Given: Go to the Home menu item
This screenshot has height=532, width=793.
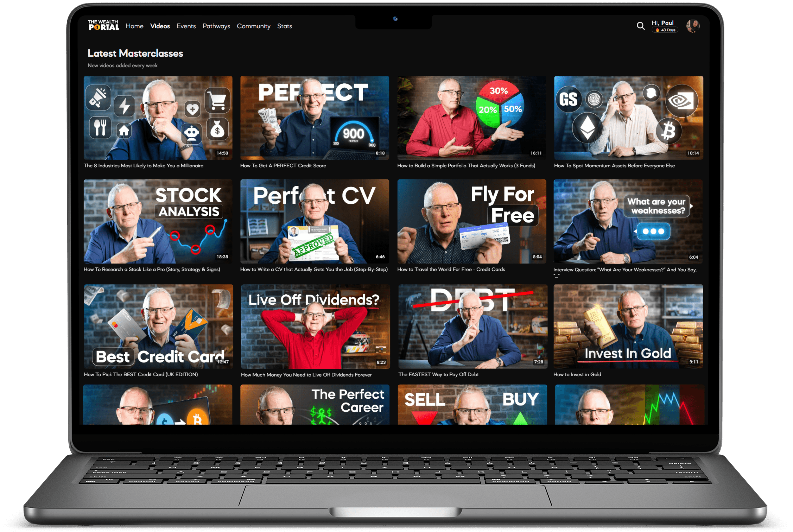Looking at the screenshot, I should click(134, 26).
